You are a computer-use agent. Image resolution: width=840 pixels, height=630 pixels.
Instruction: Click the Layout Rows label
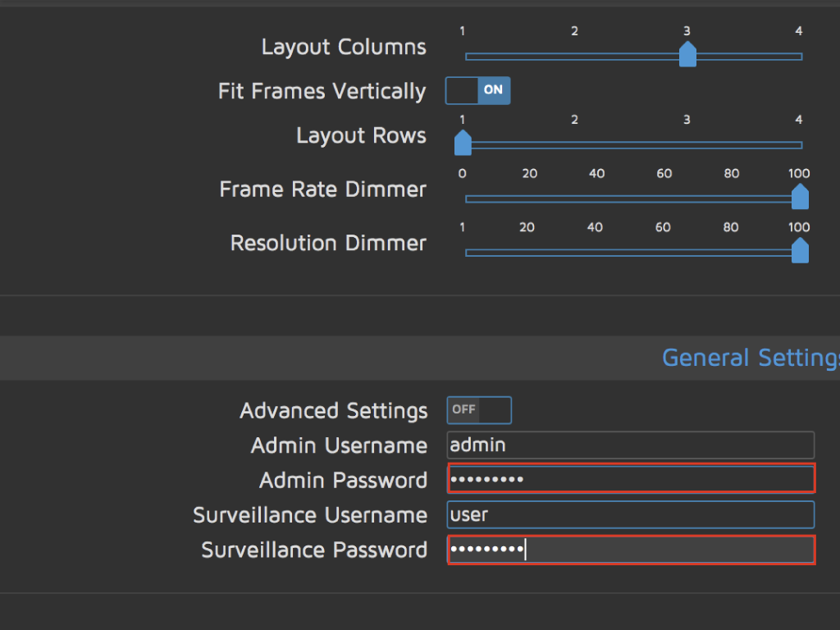(361, 136)
